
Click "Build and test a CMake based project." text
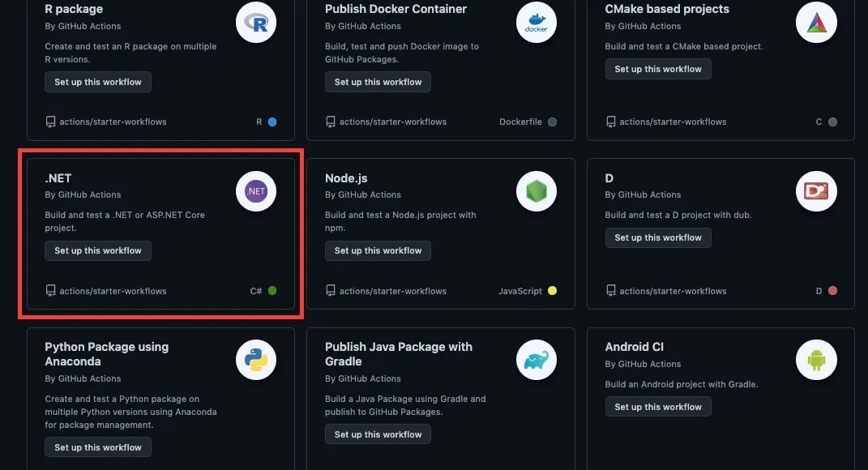click(x=684, y=46)
